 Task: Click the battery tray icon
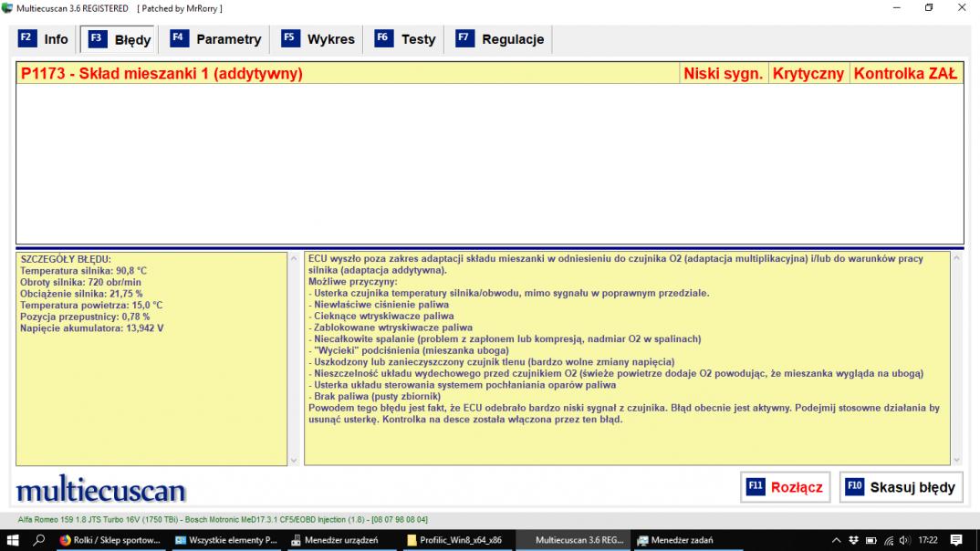[871, 540]
